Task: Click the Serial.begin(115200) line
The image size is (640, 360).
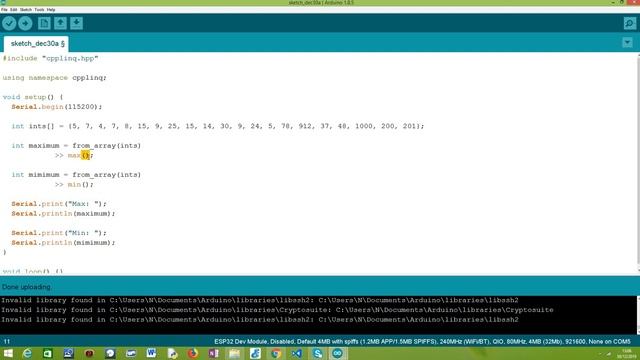Action: click(56, 107)
